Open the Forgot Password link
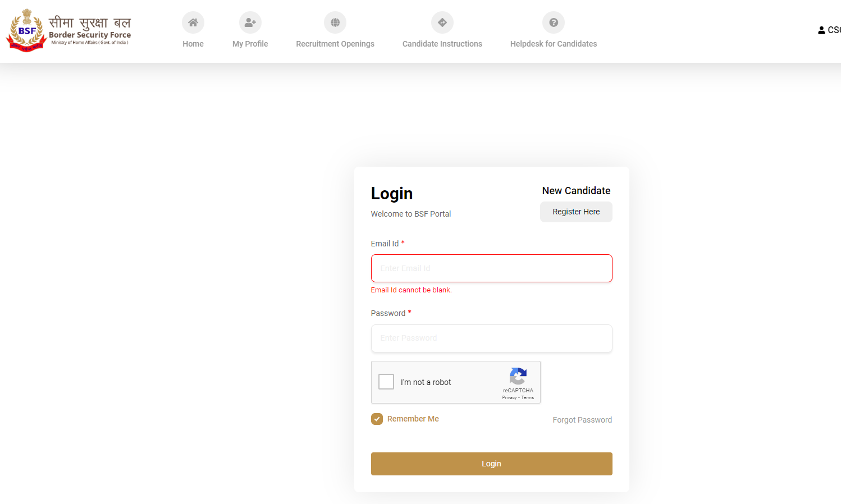This screenshot has height=504, width=841. pyautogui.click(x=582, y=420)
